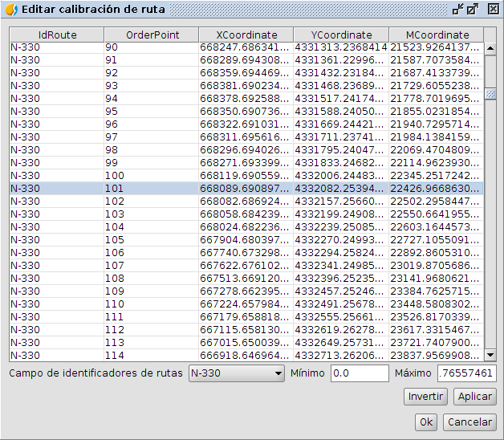The width and height of the screenshot is (504, 440).
Task: Click the OrderPoint column header
Action: 152,35
